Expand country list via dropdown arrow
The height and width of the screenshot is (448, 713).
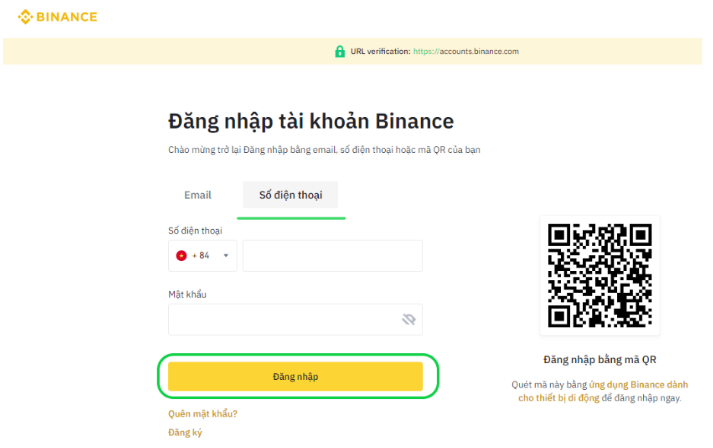pos(226,256)
